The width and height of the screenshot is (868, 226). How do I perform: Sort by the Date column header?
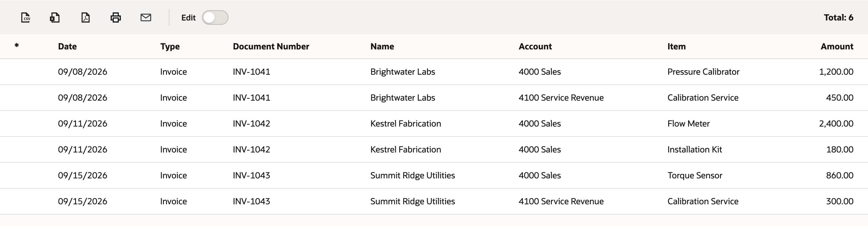68,46
